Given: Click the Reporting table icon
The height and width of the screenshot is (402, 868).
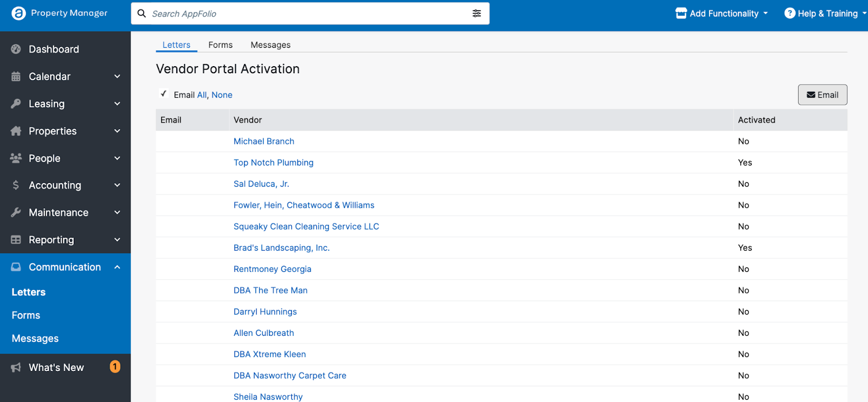Looking at the screenshot, I should [x=16, y=239].
